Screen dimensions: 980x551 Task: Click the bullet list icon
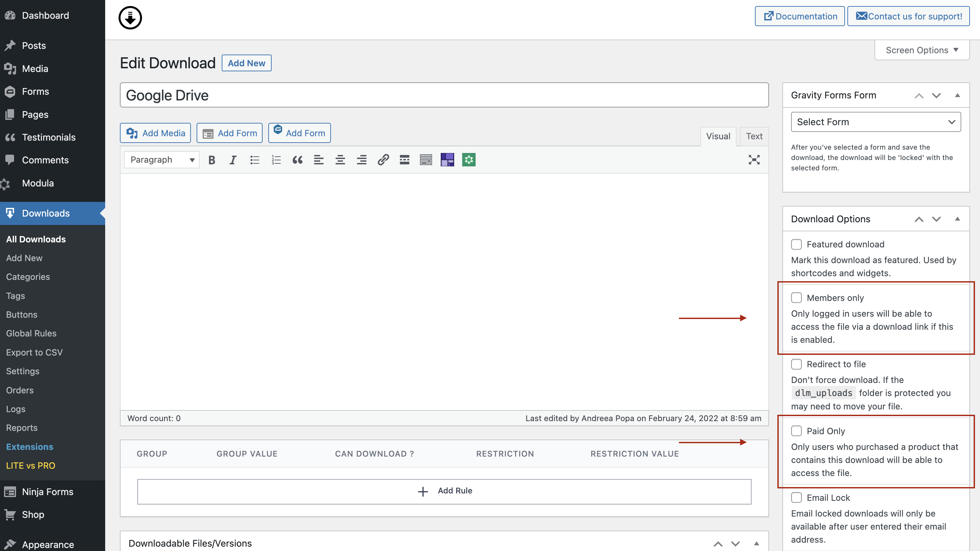(x=255, y=159)
